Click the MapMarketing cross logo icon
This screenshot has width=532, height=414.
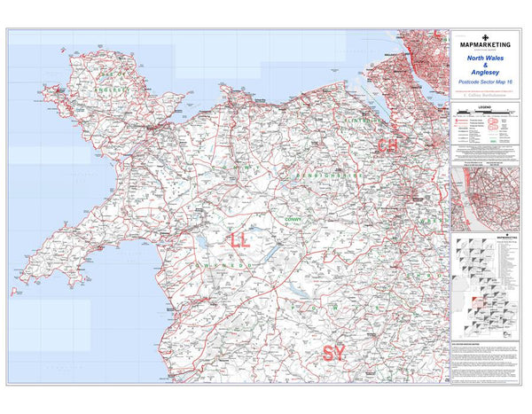485,37
